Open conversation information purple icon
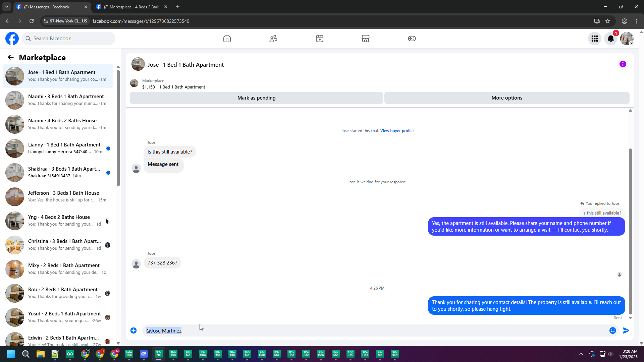Screen dimensions: 644x362 (x=623, y=64)
